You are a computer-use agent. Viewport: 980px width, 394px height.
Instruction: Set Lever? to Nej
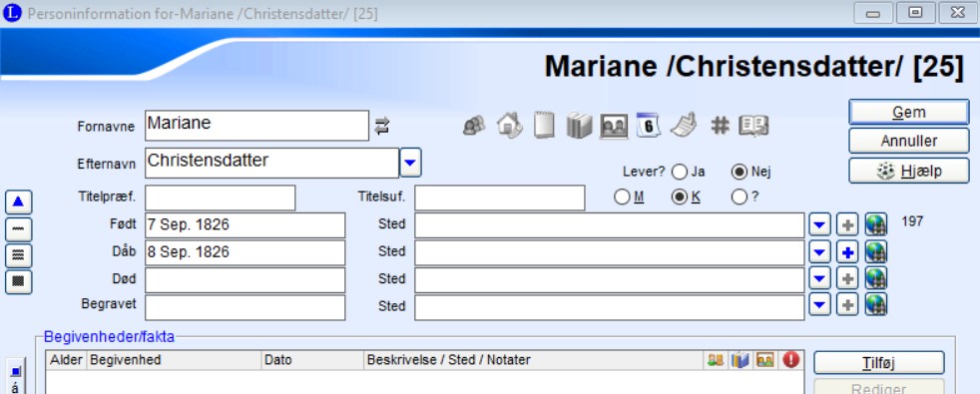click(739, 172)
